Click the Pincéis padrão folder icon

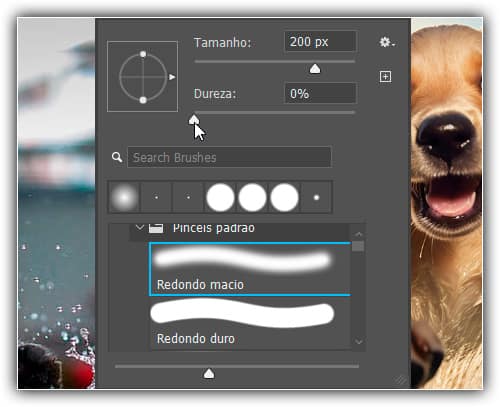(156, 228)
